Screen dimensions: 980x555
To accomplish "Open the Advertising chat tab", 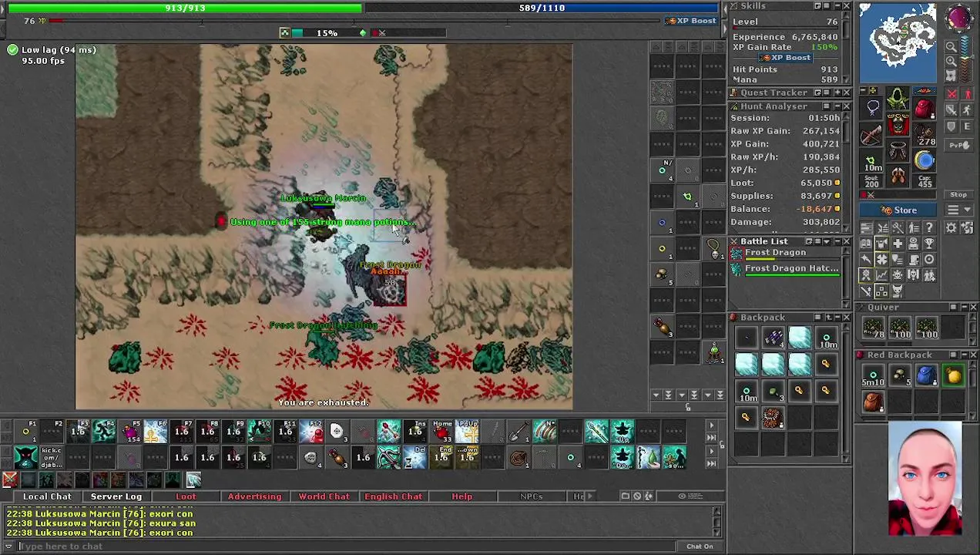I will click(x=254, y=496).
